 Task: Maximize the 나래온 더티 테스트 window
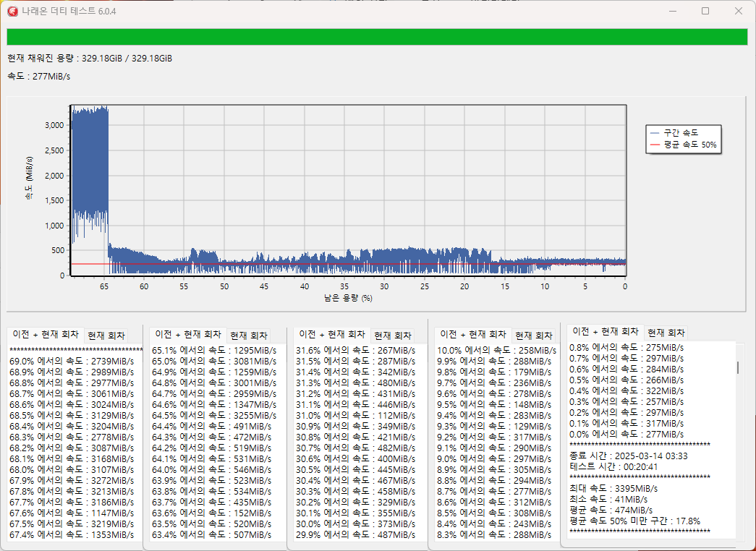pos(705,11)
